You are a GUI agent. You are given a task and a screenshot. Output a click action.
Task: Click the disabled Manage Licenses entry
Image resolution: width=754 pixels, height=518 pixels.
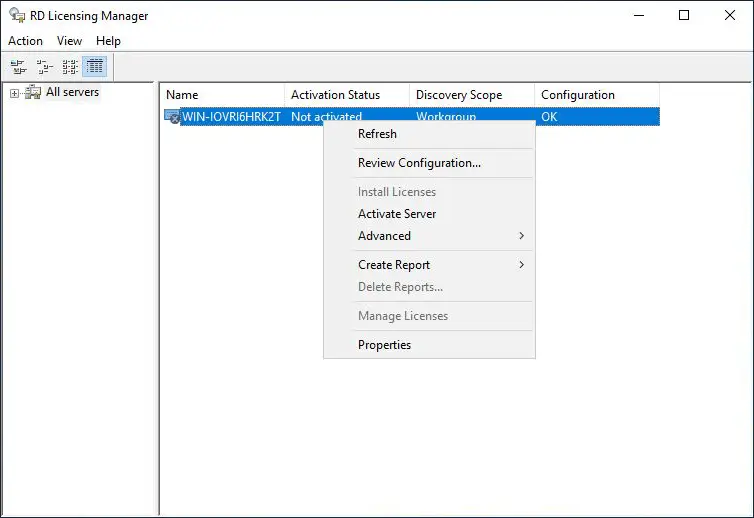tap(429, 316)
